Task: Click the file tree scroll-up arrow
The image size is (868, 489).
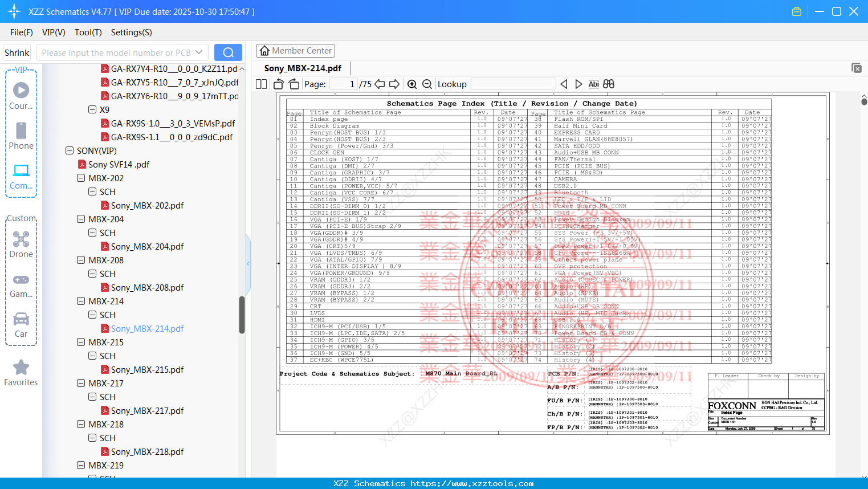Action: 242,68
